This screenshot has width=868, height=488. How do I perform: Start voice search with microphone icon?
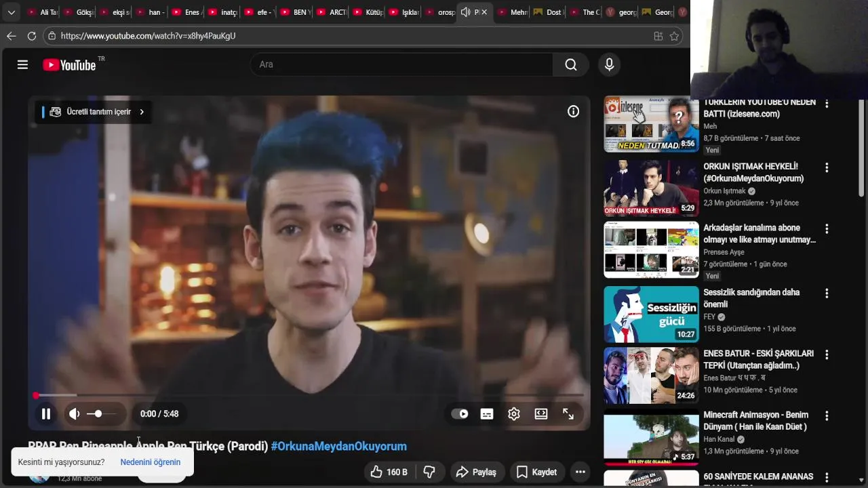609,64
